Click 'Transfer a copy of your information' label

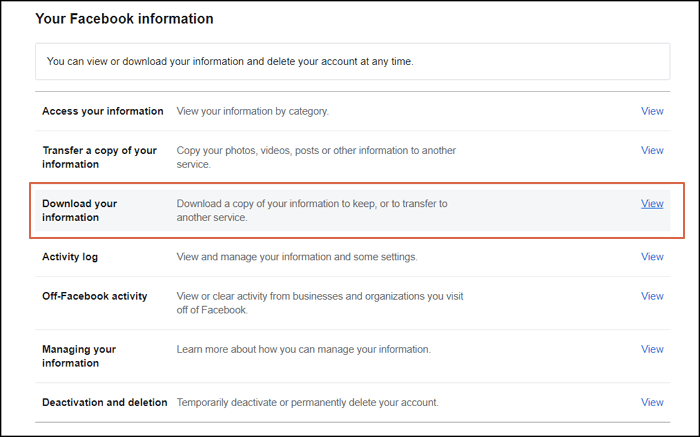99,157
